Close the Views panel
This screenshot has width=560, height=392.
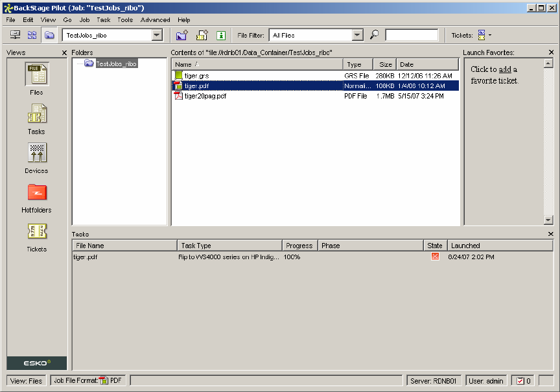point(64,53)
